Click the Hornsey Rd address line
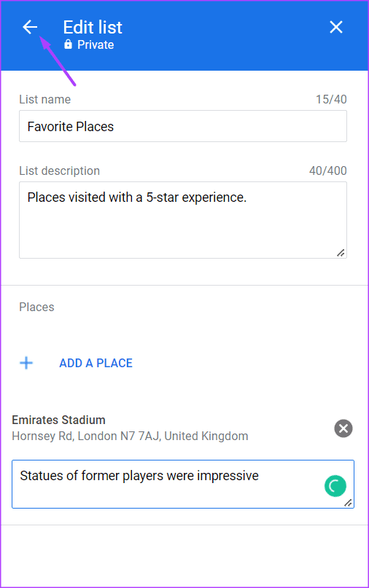Image resolution: width=369 pixels, height=588 pixels. coord(130,436)
